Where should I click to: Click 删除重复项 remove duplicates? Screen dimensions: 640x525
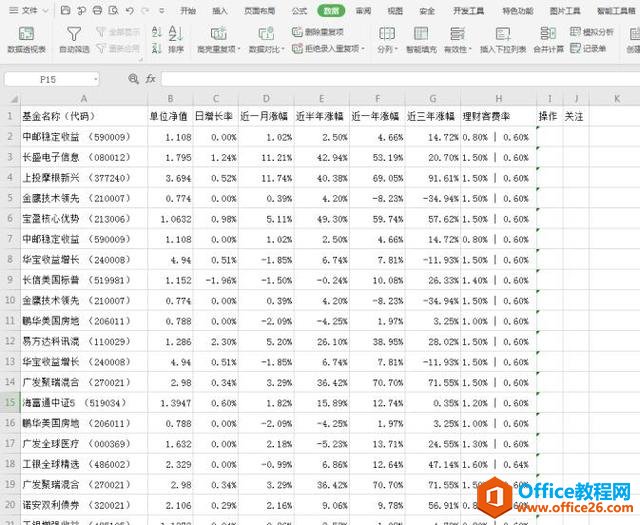coord(318,31)
